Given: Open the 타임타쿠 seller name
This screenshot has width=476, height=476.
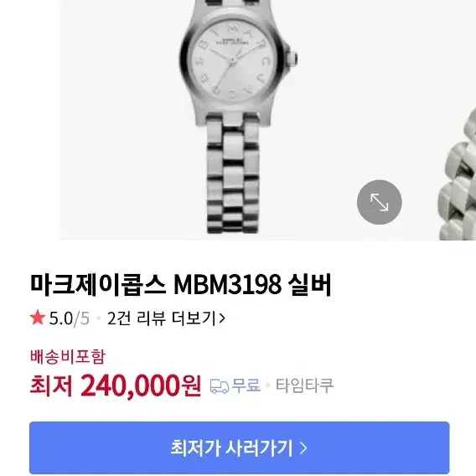Looking at the screenshot, I should coord(304,385).
